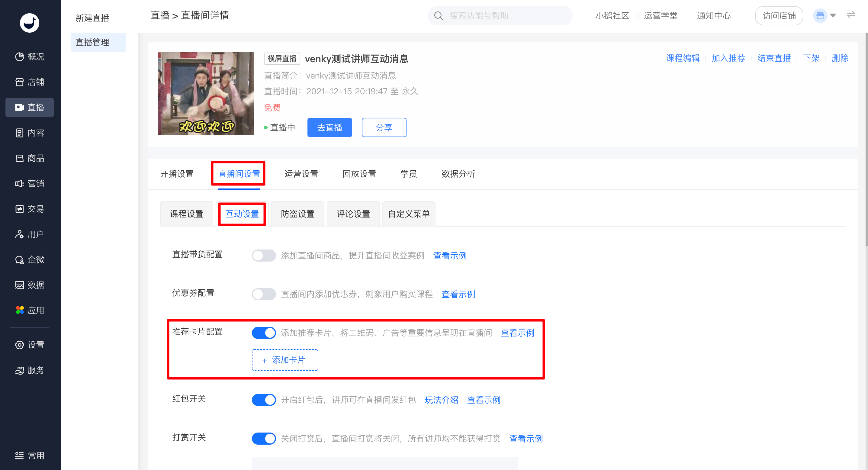868x470 pixels.
Task: Open the 企微 WeCom sidebar icon
Action: (x=20, y=260)
